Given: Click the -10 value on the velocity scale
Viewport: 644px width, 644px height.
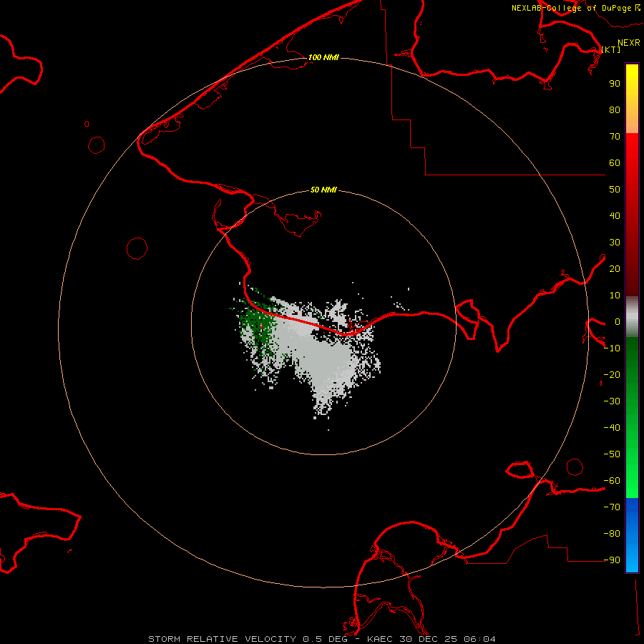Looking at the screenshot, I should click(612, 348).
